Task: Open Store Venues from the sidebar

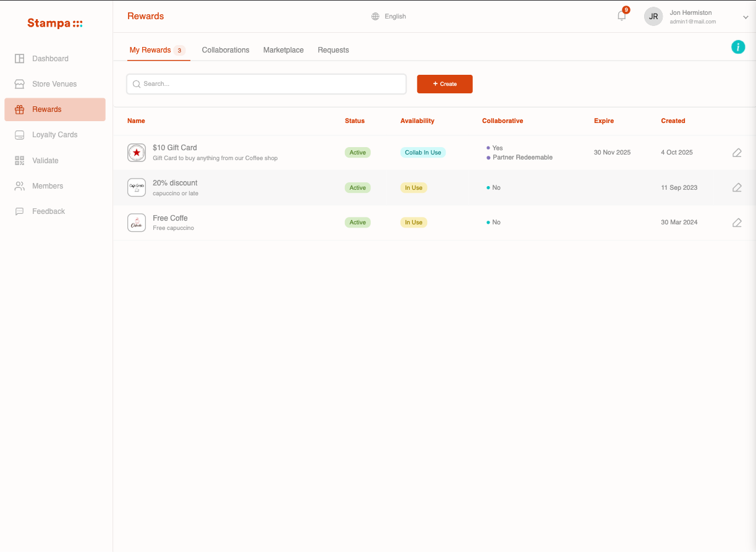Action: (x=19, y=83)
